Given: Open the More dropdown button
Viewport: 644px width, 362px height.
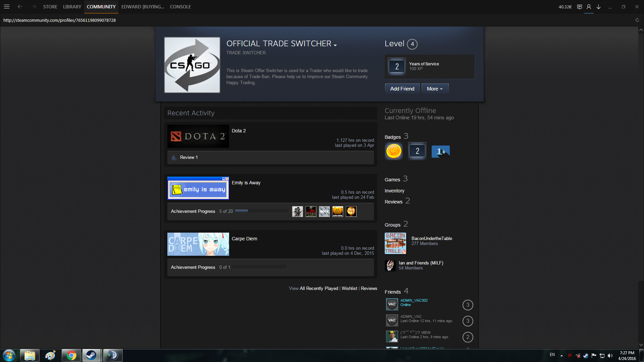Looking at the screenshot, I should pos(435,89).
